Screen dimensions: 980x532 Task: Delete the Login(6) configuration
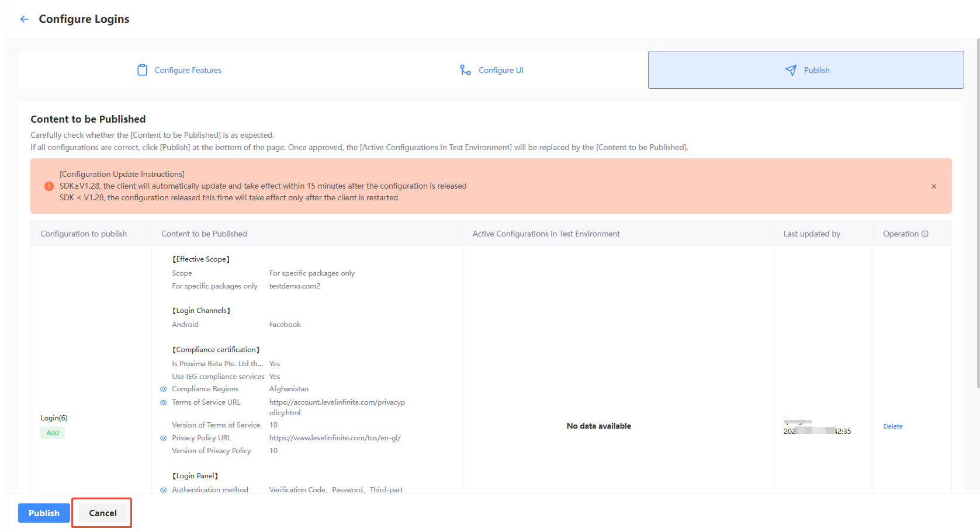tap(892, 426)
